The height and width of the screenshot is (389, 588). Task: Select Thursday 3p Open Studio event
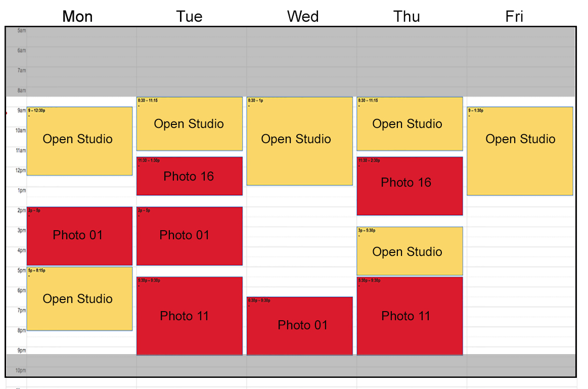[410, 251]
